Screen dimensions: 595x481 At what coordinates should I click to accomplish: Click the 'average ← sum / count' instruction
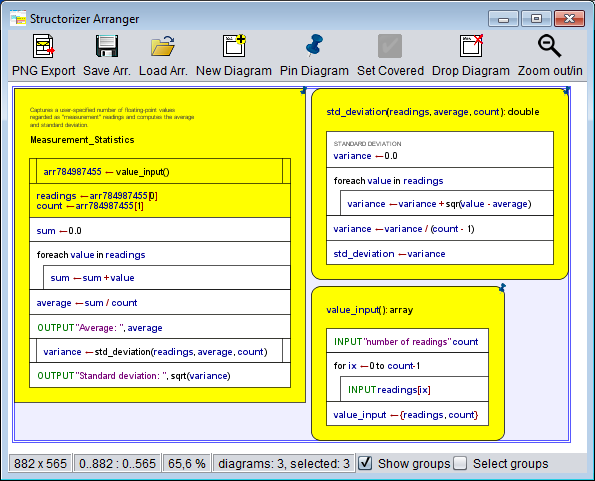(160, 303)
